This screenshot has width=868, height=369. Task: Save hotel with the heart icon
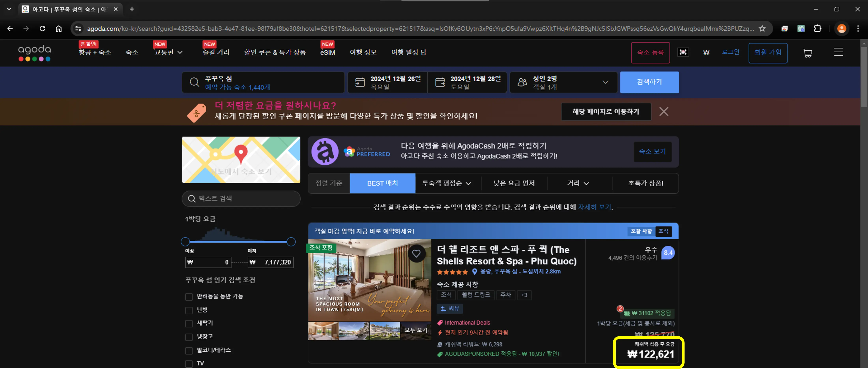point(416,253)
